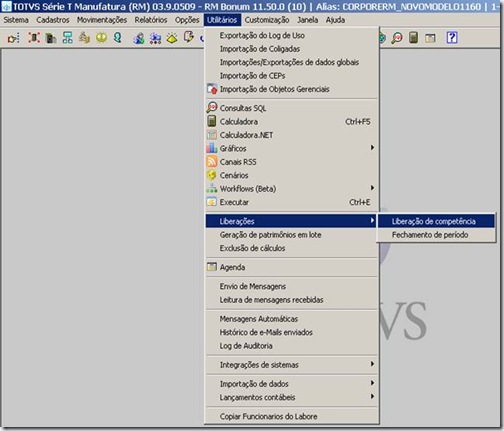Click the Importação de Objetos Gerenciais icon
This screenshot has height=431, width=504.
pyautogui.click(x=212, y=89)
